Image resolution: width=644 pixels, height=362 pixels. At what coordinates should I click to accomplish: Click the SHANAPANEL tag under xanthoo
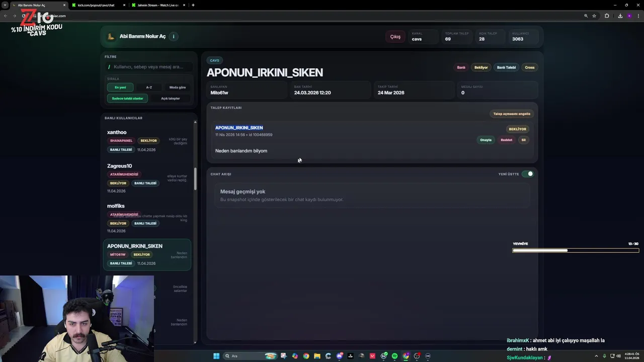pos(121,141)
